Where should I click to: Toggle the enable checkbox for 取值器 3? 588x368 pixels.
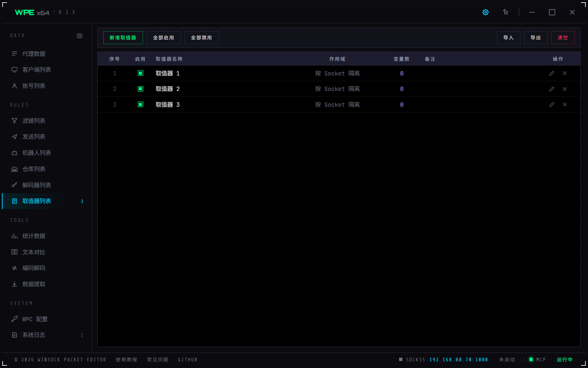140,105
